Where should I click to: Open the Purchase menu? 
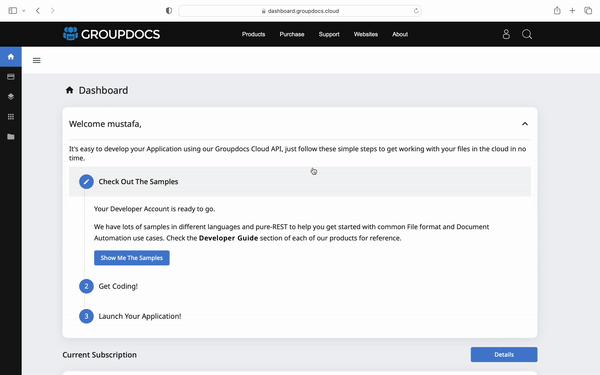pos(292,34)
